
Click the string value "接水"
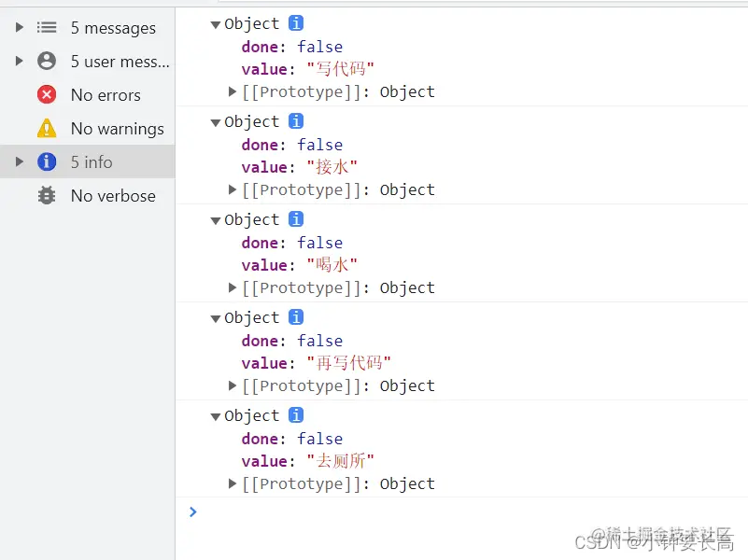(x=332, y=167)
